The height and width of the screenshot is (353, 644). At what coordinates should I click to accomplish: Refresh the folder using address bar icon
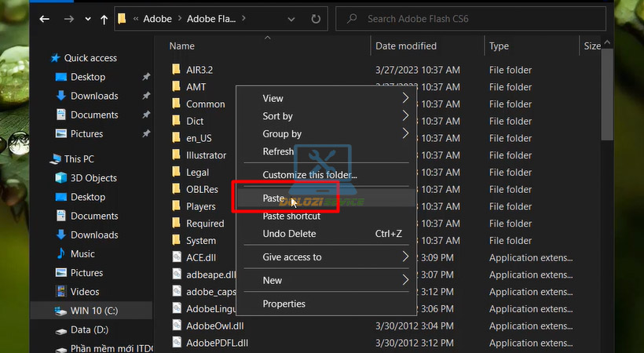pyautogui.click(x=315, y=18)
